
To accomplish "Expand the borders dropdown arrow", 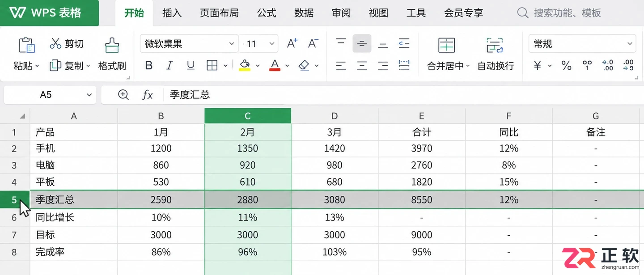I will (225, 66).
